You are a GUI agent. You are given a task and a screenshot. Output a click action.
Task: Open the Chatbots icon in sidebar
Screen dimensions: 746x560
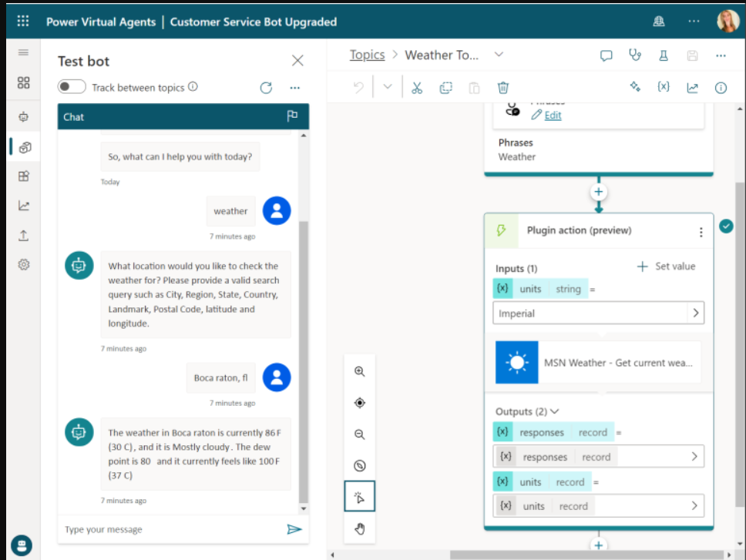(23, 117)
